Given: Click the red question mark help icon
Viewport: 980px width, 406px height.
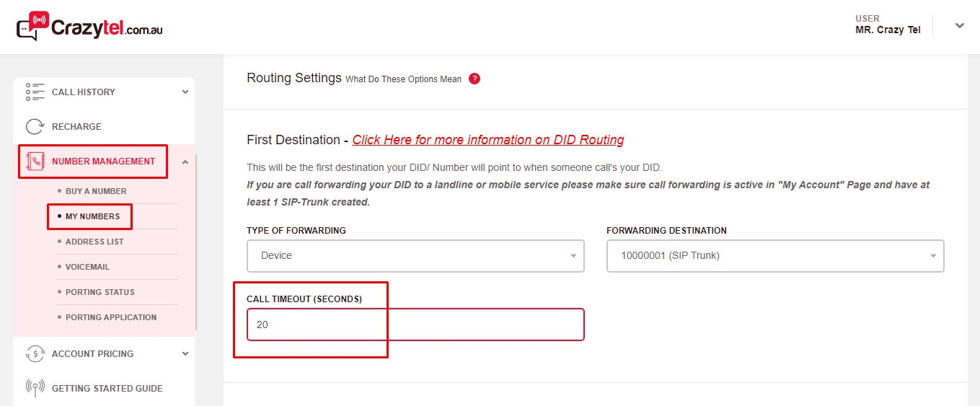Looking at the screenshot, I should pos(474,79).
